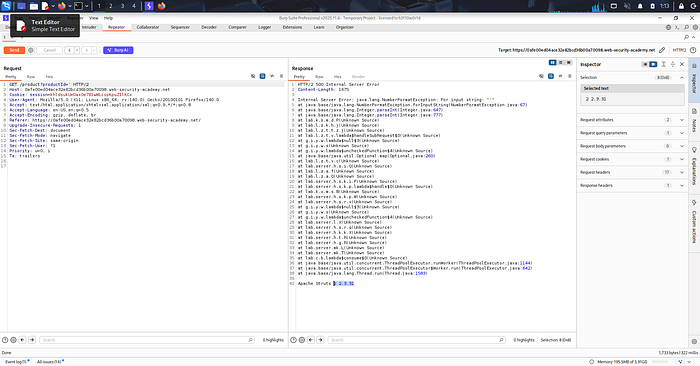This screenshot has width=700, height=366.
Task: Select Hex view in Request panel
Action: click(49, 77)
